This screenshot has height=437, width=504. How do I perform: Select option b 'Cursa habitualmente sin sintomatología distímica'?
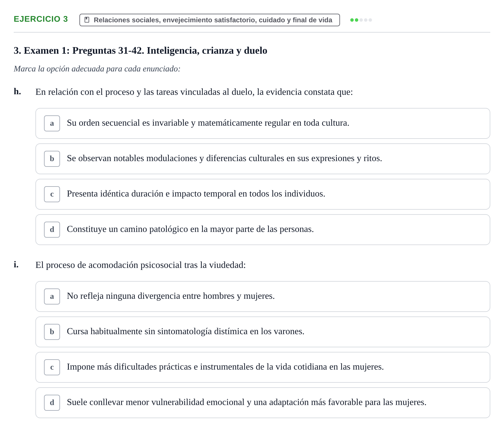[263, 332]
